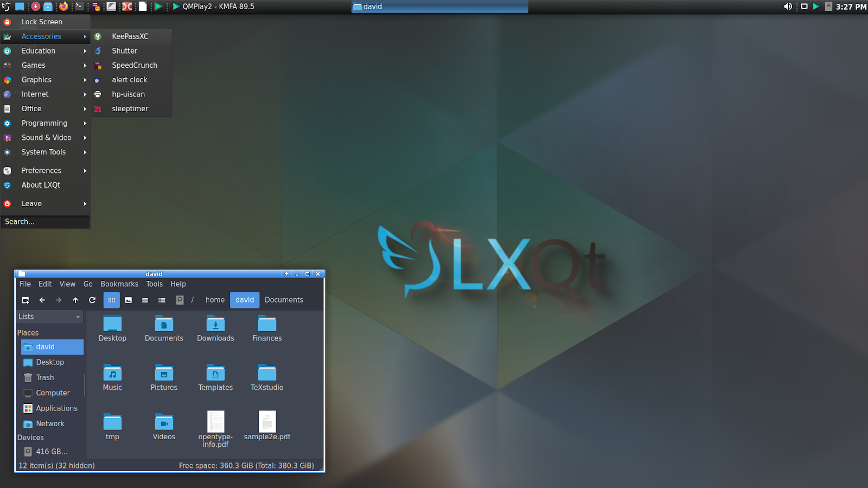Click the show desktop icon in panel

pos(20,7)
